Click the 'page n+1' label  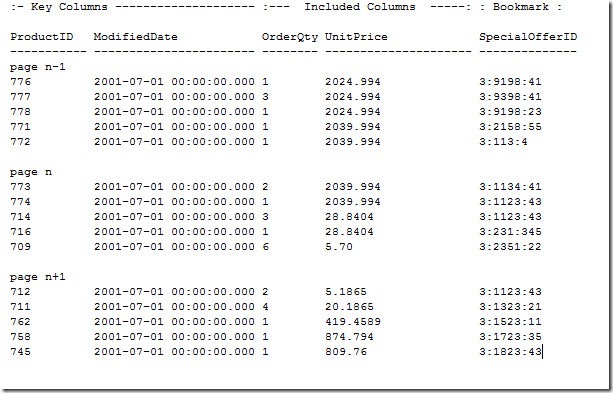point(38,277)
